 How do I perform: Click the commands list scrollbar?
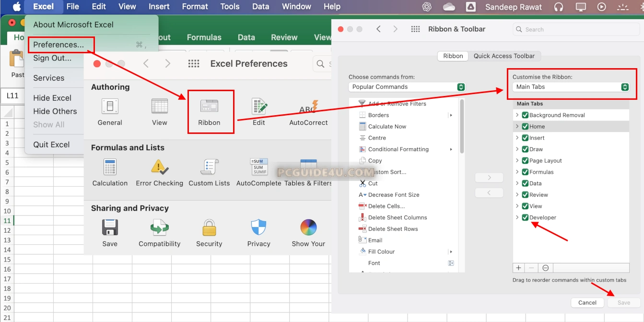462,127
